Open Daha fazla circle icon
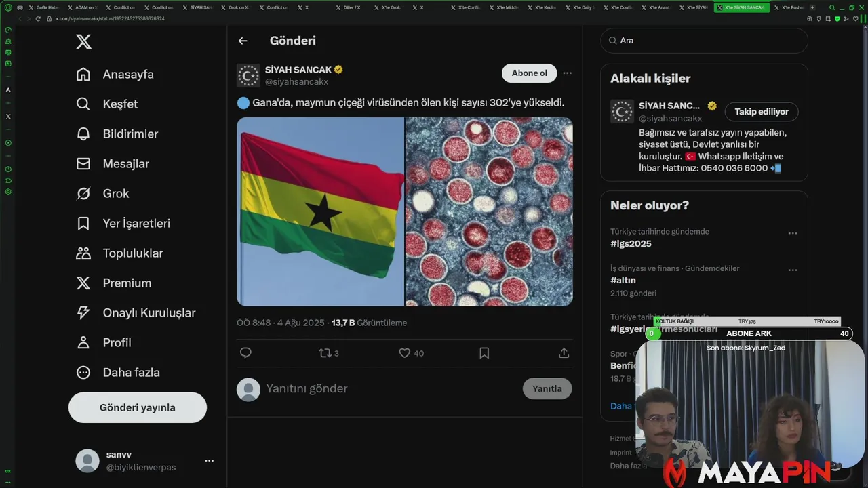Screen dimensions: 868x488 pyautogui.click(x=83, y=373)
